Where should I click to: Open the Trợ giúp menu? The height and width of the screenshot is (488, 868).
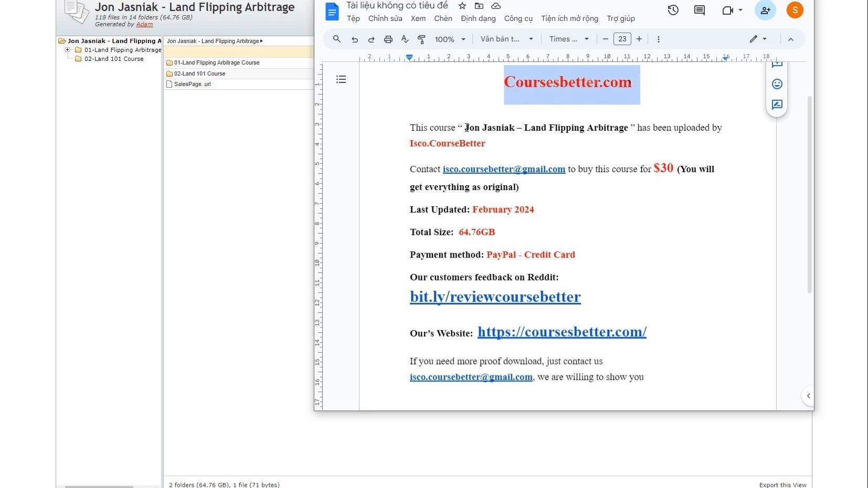point(621,18)
